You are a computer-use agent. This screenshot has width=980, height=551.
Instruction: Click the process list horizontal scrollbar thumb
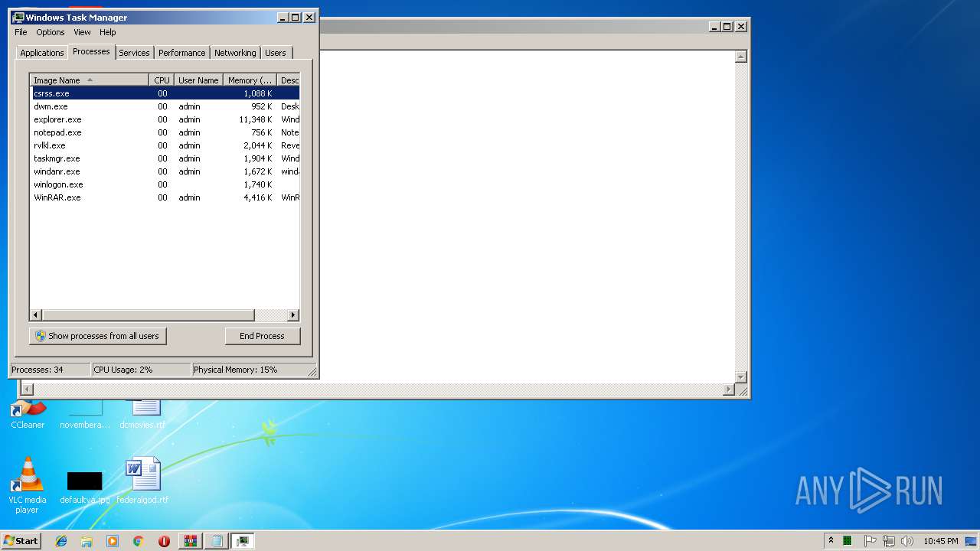coord(148,315)
